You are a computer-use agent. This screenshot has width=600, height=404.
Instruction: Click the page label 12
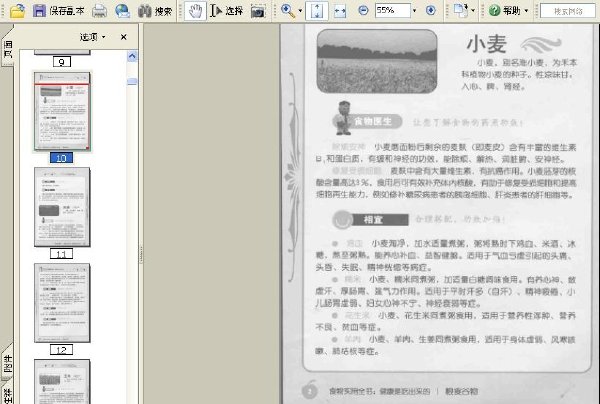pyautogui.click(x=61, y=350)
